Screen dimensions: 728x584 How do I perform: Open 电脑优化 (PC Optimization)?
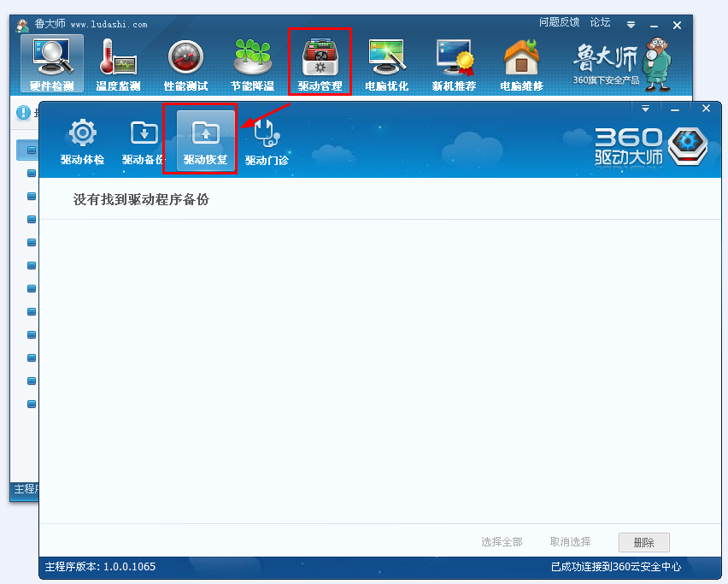coord(386,60)
